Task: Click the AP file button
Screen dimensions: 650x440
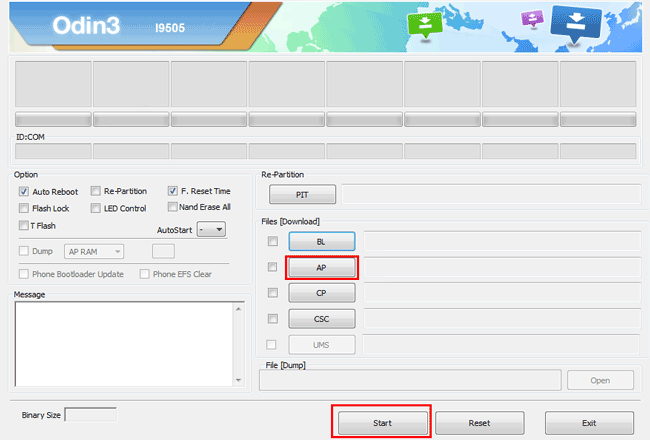Action: 322,267
